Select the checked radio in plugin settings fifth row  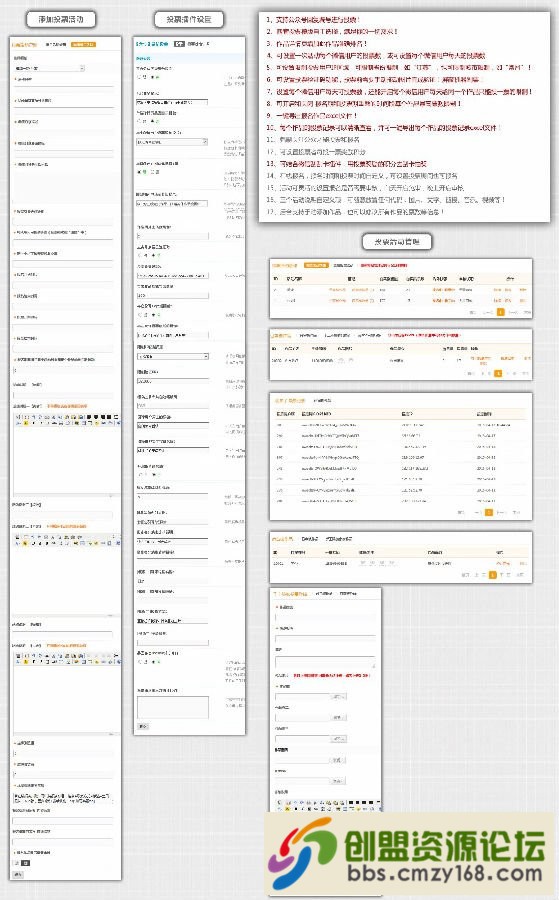coord(139,172)
